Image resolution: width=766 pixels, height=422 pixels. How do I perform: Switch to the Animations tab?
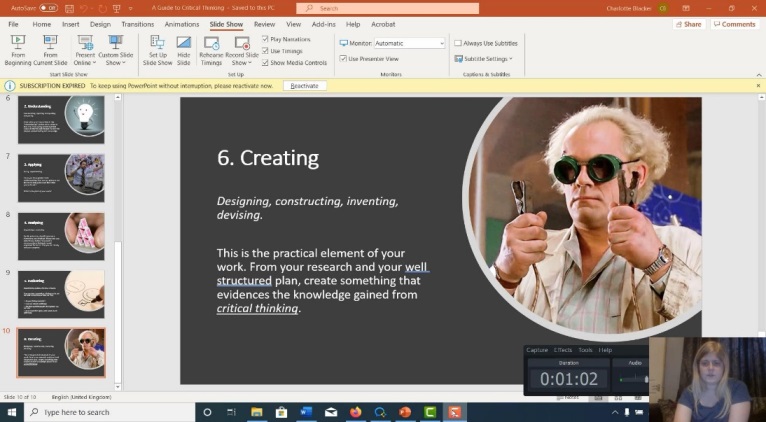[181, 24]
